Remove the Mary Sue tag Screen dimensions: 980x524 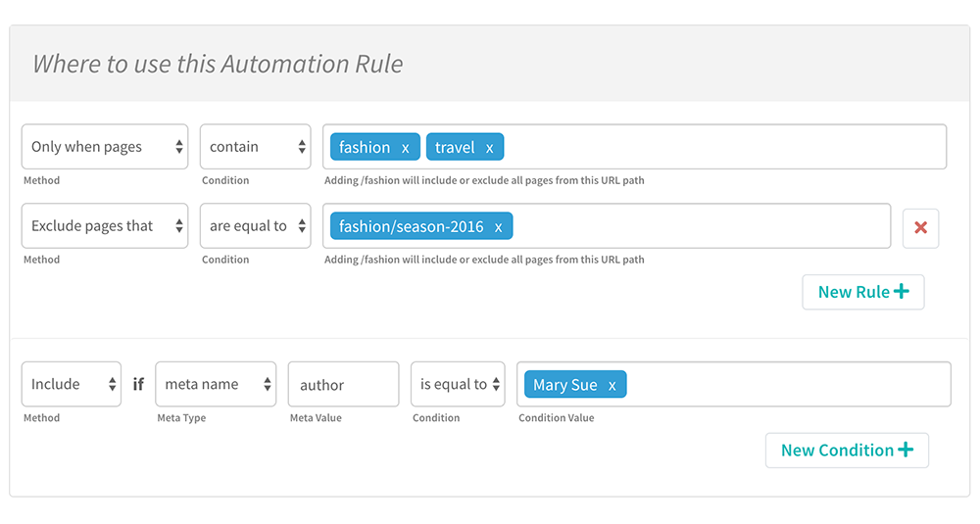click(x=612, y=386)
